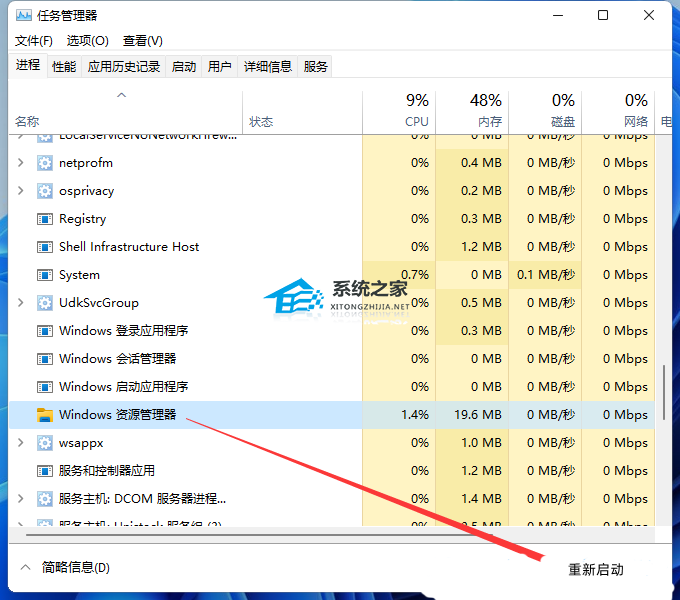Switch to the 应用历史记录 tab
Viewport: 680px width, 600px height.
point(124,67)
